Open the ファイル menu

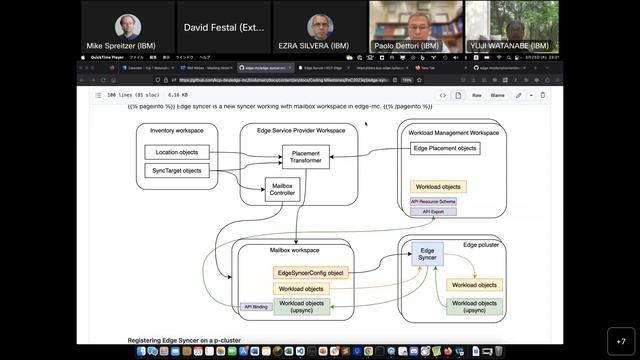point(137,58)
